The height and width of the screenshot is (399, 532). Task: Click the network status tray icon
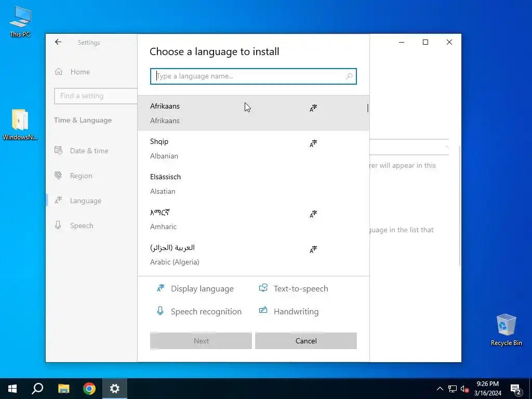453,389
